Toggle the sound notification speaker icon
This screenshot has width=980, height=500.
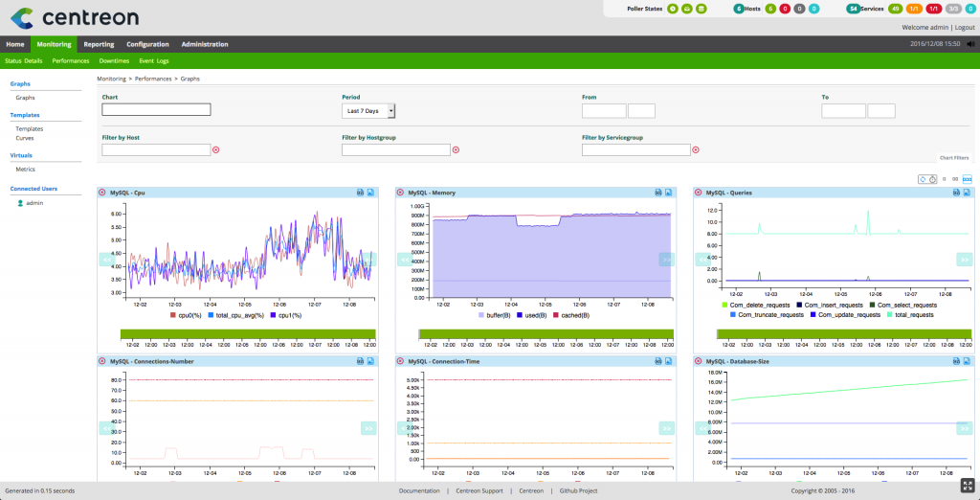click(970, 44)
